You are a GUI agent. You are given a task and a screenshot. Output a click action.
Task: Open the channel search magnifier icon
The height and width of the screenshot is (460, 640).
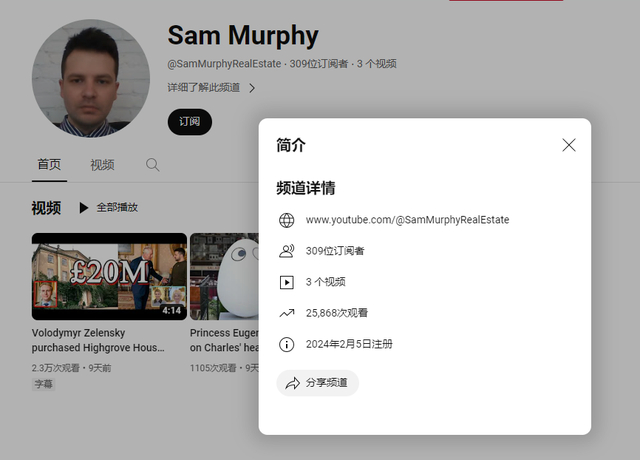point(153,165)
